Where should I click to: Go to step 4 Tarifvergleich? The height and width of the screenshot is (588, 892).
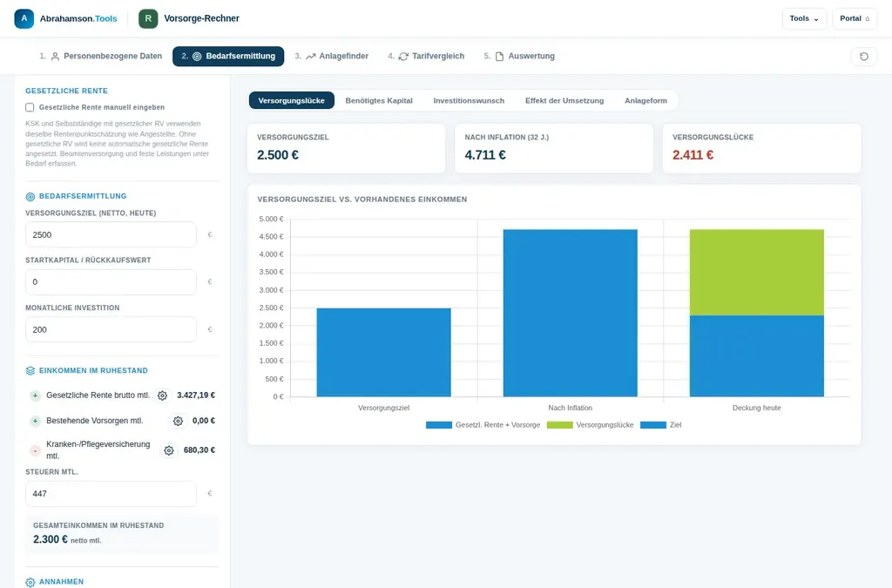(x=426, y=57)
